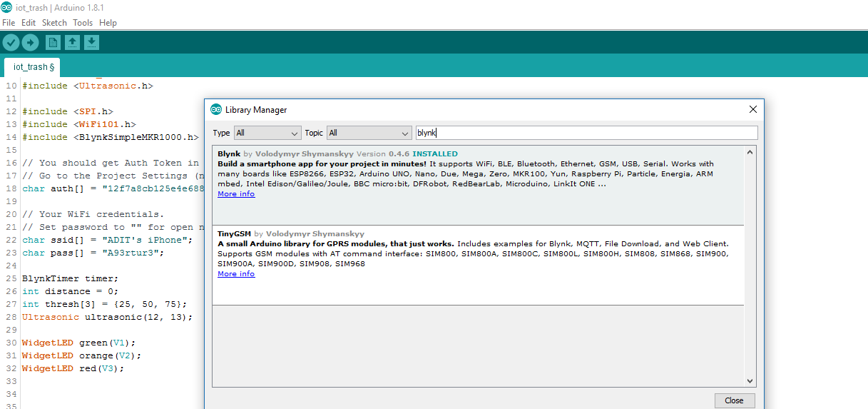
Task: Click the Verify checkmark icon
Action: click(x=11, y=43)
